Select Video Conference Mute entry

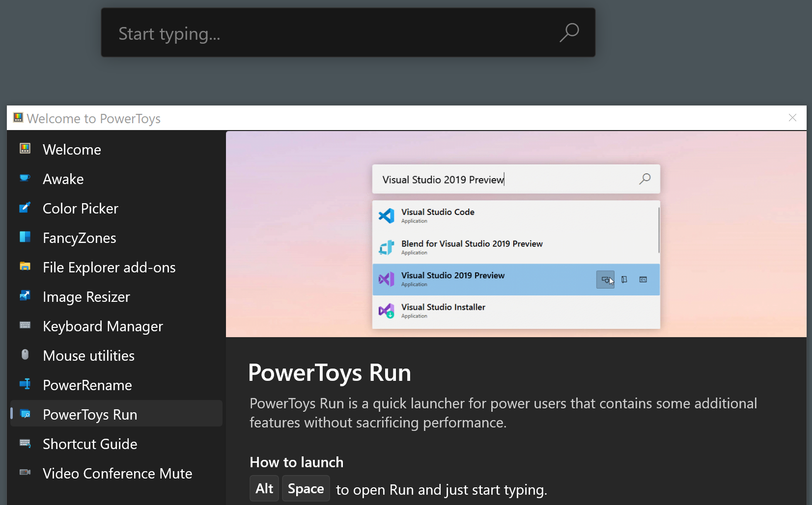[x=116, y=473]
